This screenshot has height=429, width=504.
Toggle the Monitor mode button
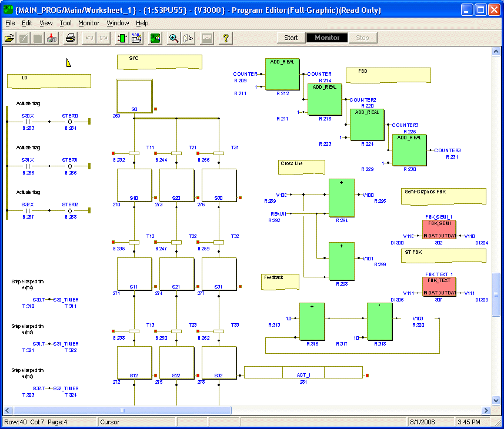tap(327, 38)
